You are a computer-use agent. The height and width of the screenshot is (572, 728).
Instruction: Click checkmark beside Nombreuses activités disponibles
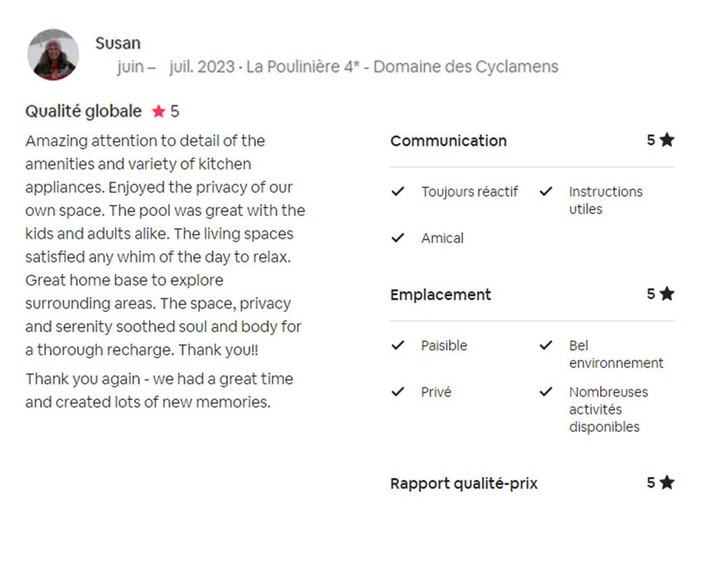545,392
